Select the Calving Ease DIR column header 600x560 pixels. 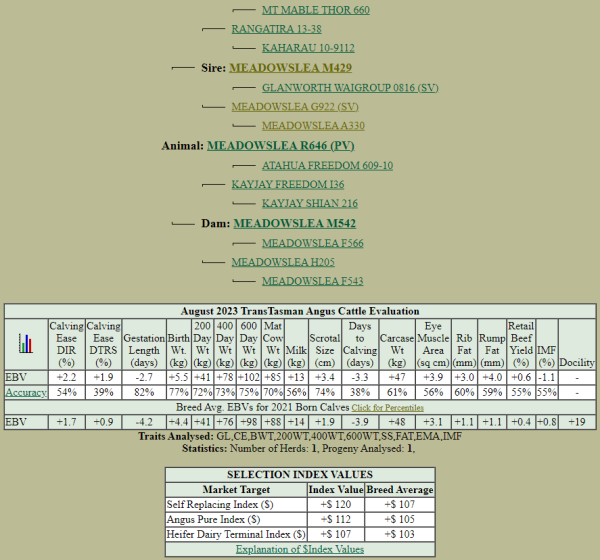(x=67, y=344)
